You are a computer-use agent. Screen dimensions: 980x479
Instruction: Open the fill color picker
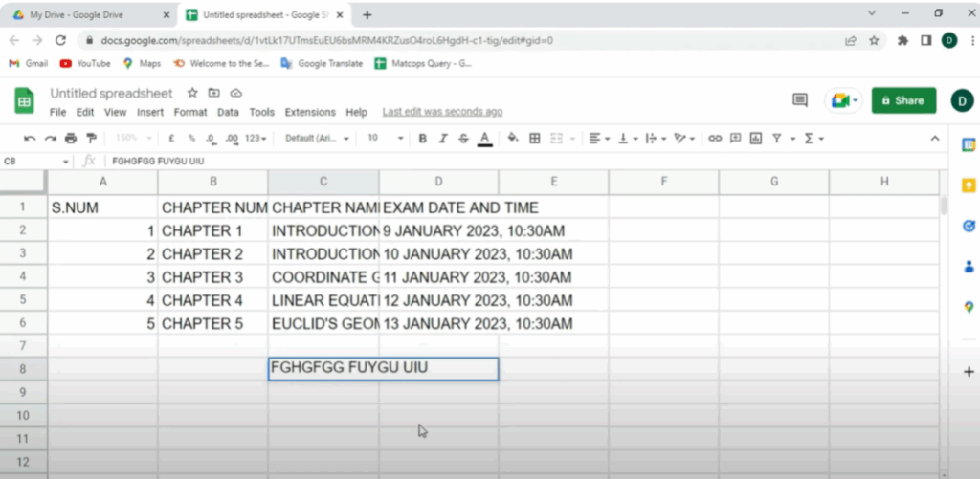click(x=513, y=139)
